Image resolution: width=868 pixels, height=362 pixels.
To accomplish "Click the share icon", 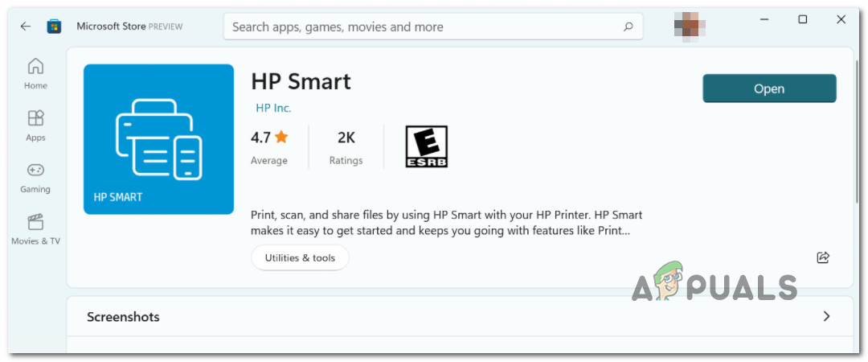I will click(823, 257).
